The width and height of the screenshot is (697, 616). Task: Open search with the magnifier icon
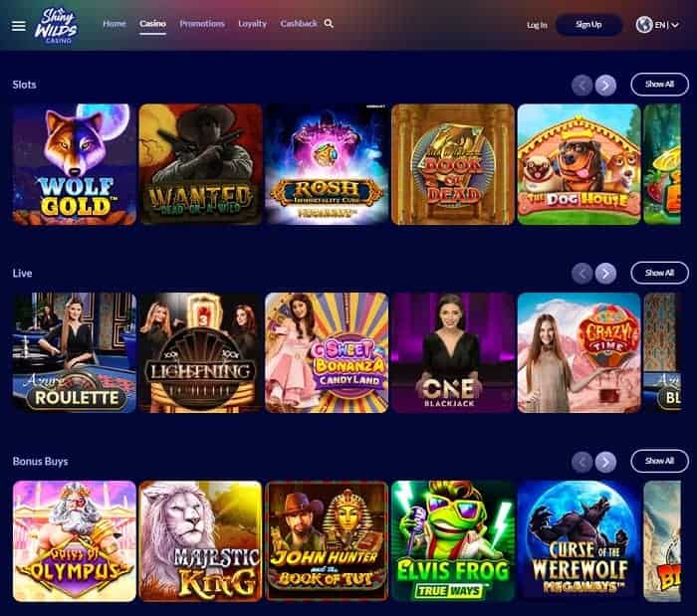329,24
